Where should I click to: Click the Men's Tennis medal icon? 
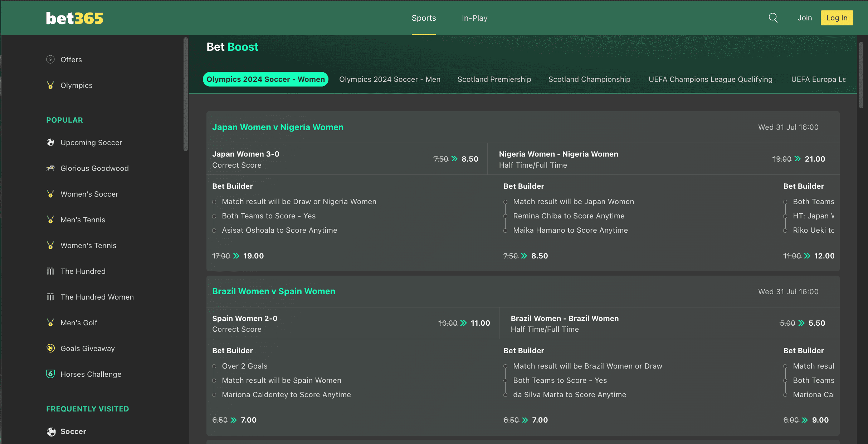50,219
